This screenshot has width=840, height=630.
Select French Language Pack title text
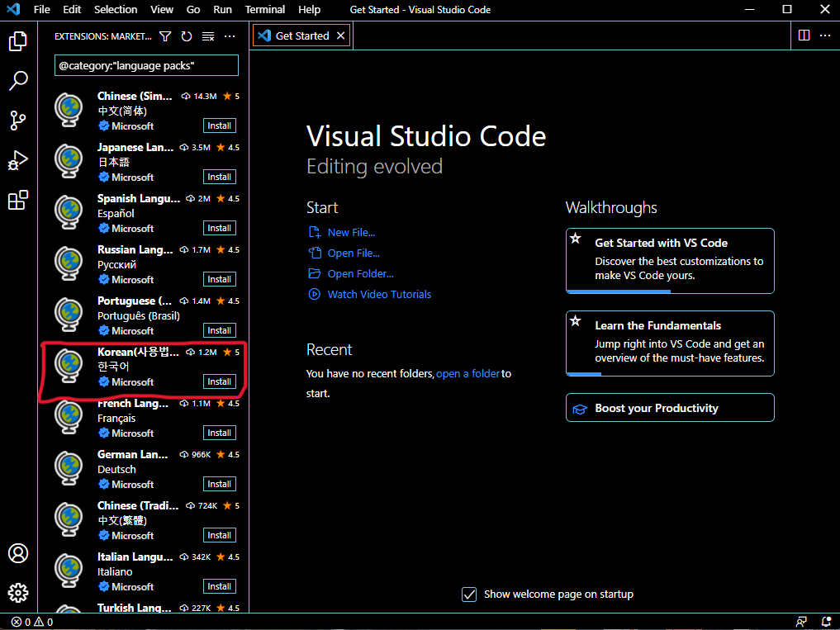pos(133,404)
